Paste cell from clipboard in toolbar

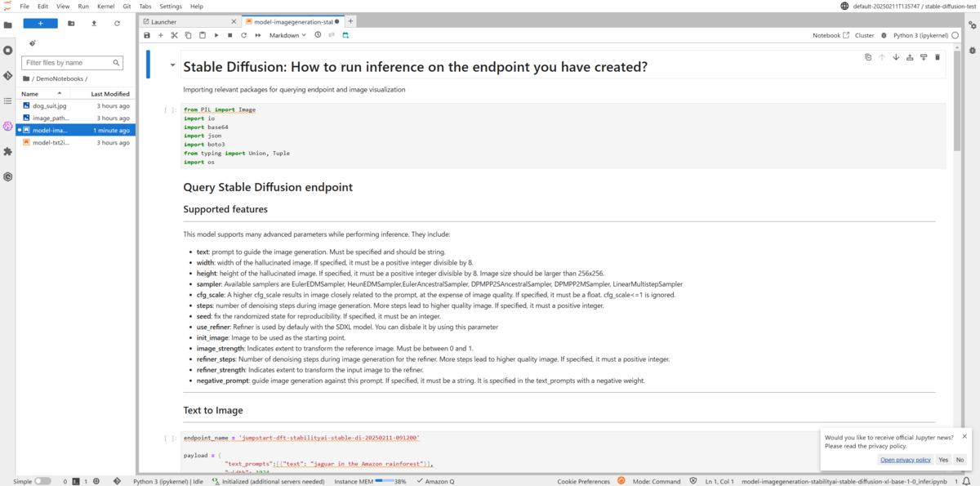click(x=203, y=35)
